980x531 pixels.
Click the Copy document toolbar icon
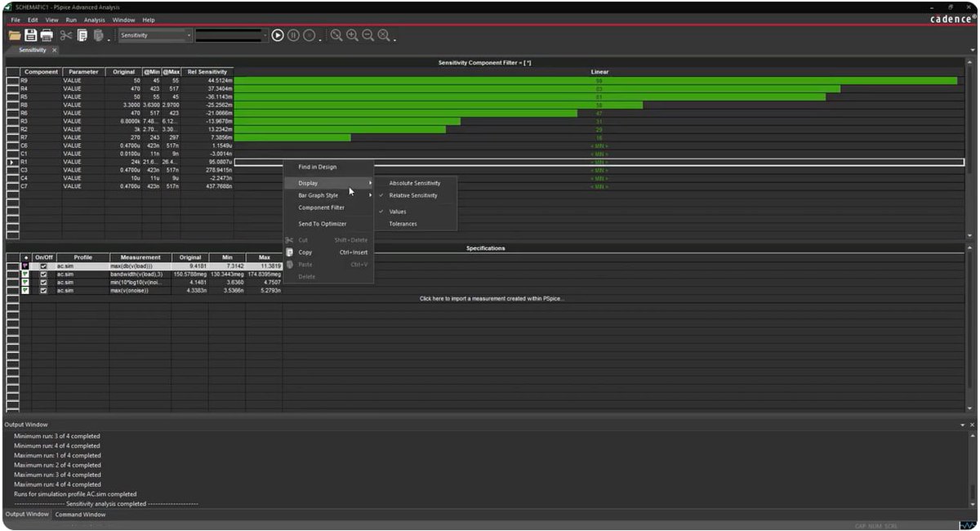82,35
